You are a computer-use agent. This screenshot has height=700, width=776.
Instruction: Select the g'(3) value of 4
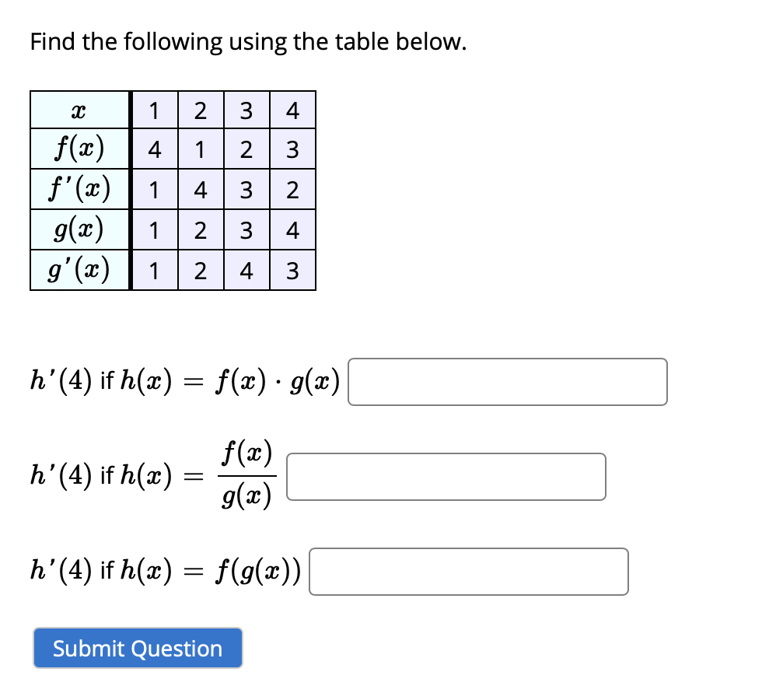click(x=246, y=268)
